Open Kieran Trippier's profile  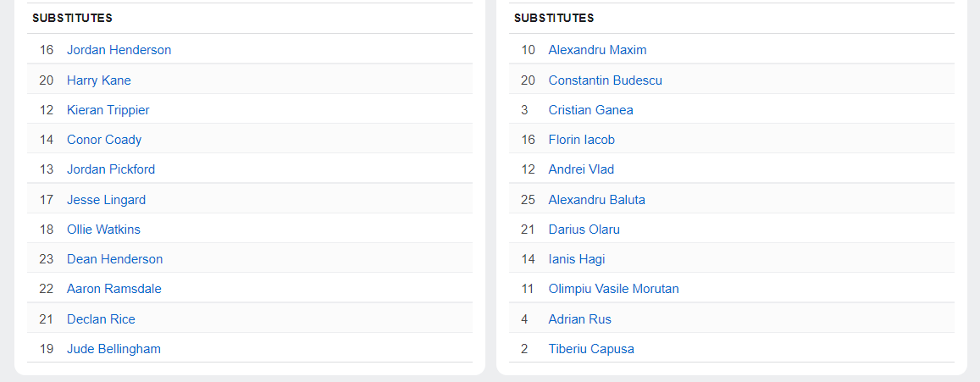point(108,110)
